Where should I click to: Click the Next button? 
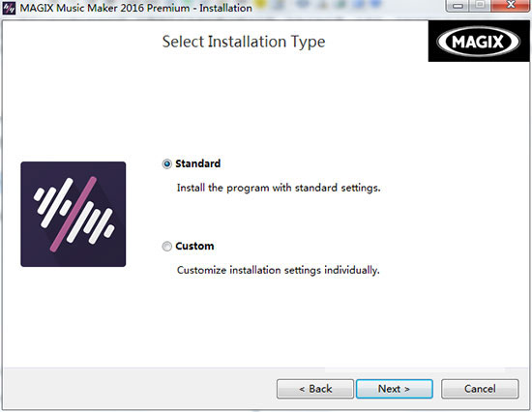pyautogui.click(x=395, y=389)
